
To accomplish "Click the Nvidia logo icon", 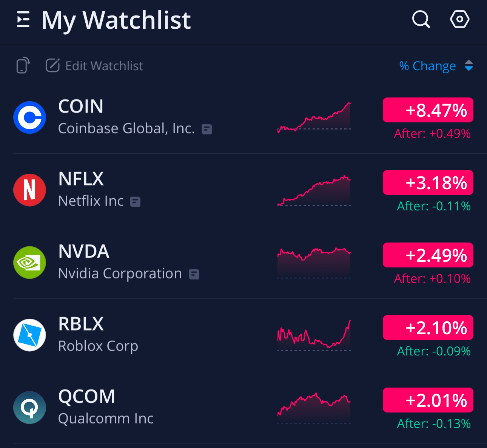I will click(30, 263).
